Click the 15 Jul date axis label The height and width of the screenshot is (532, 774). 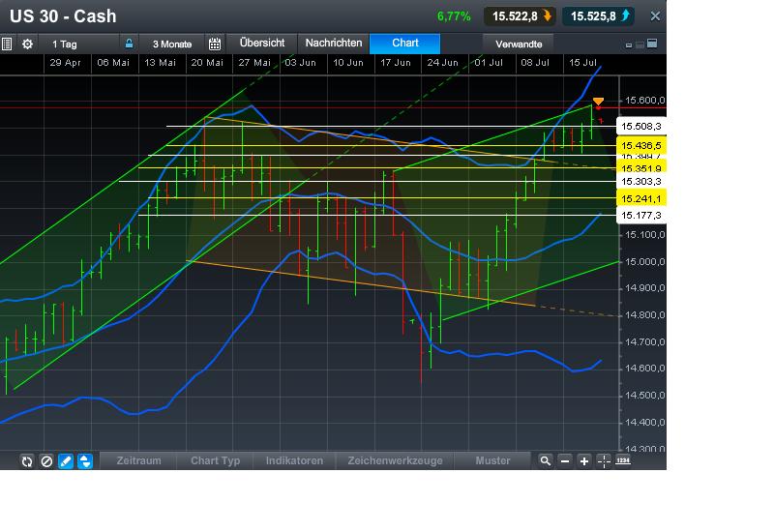coord(583,63)
